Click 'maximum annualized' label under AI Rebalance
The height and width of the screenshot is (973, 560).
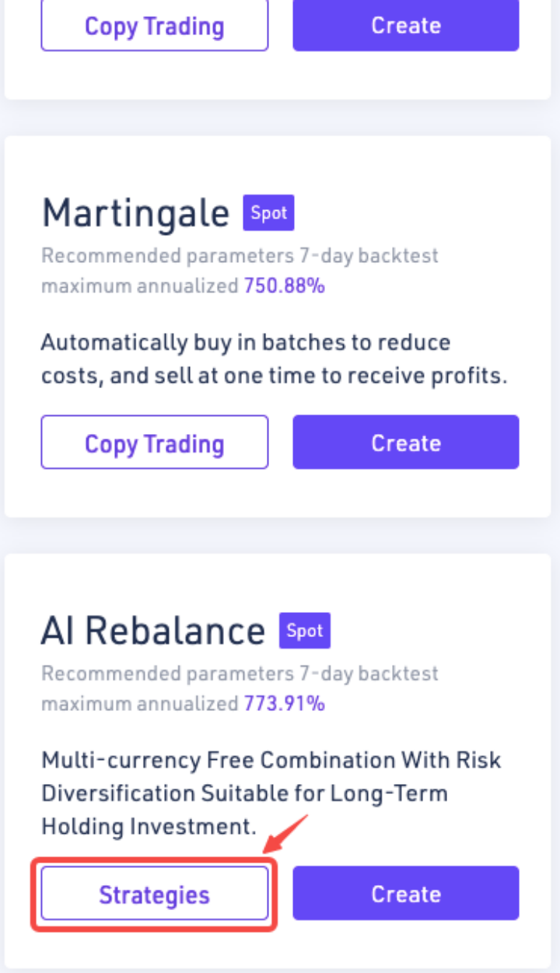point(139,704)
